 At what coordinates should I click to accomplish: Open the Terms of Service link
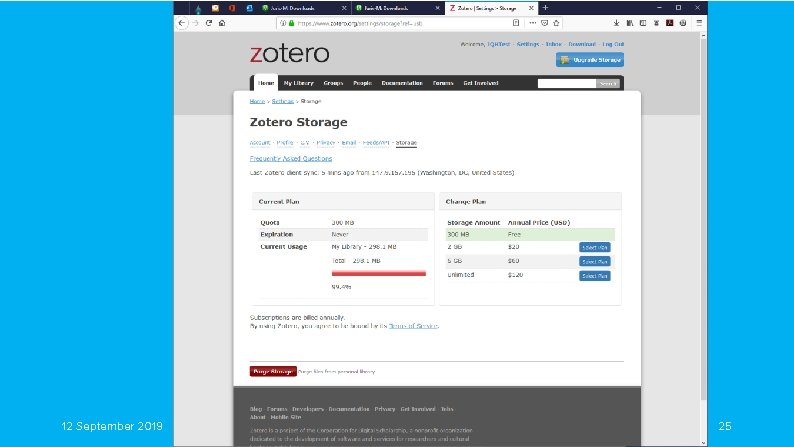tap(413, 326)
